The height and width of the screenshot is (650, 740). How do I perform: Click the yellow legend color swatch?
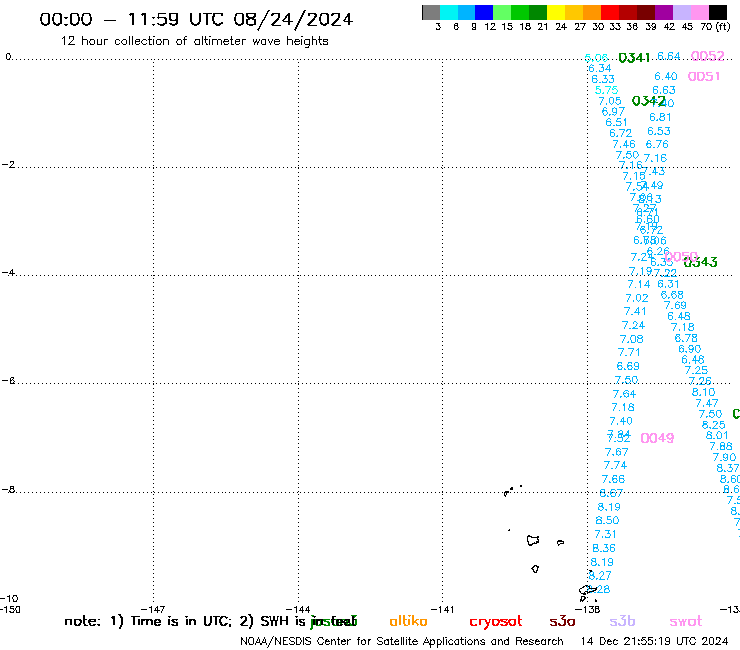(556, 12)
